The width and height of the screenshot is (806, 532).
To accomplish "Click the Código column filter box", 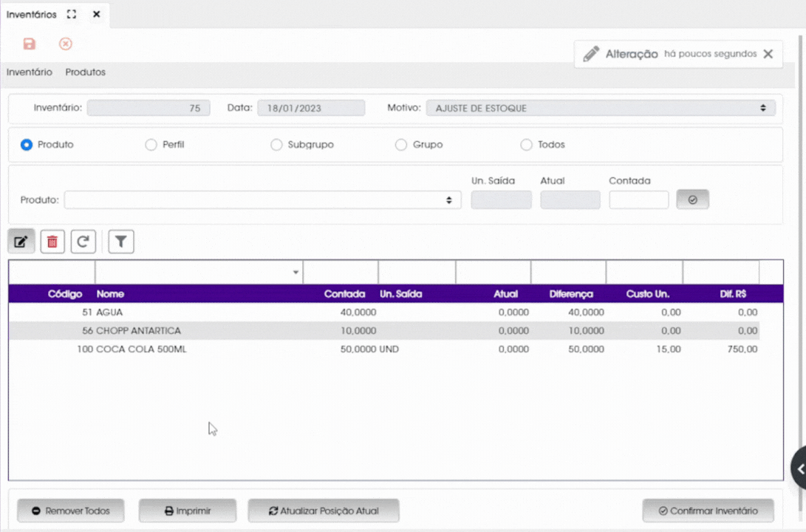I will (x=52, y=273).
